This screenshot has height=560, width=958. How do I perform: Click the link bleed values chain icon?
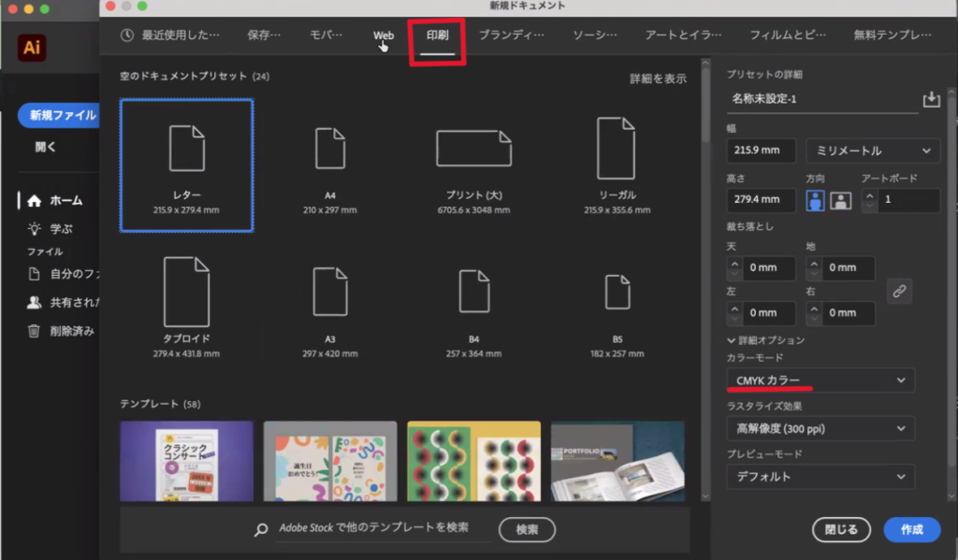(x=899, y=291)
